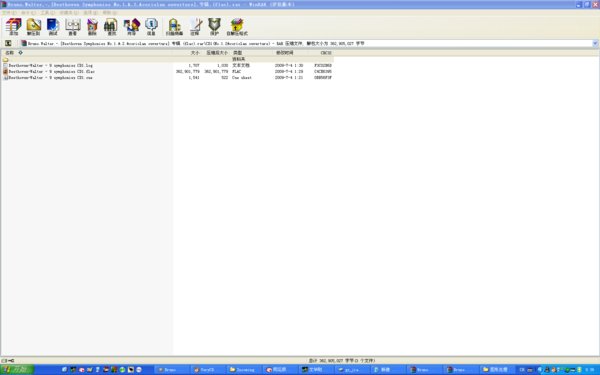Switch to the EasyCD taskbar window
Screen dimensions: 600x375
click(x=207, y=370)
